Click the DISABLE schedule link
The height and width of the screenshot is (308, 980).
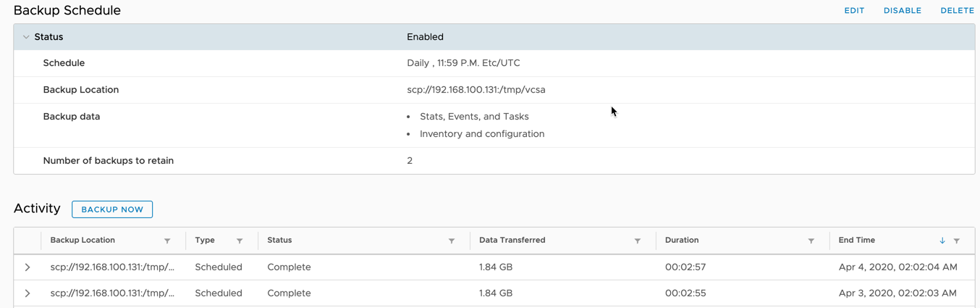pyautogui.click(x=903, y=11)
